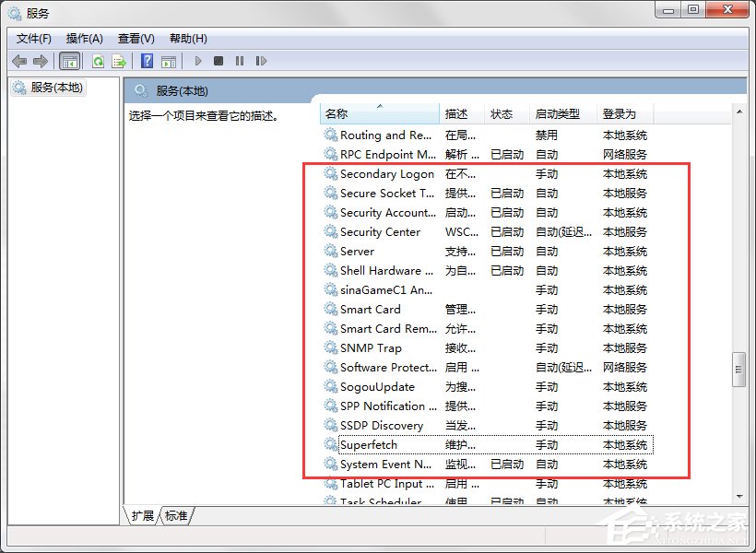This screenshot has height=553, width=756.
Task: Switch to the 标准 tab
Action: [x=176, y=516]
